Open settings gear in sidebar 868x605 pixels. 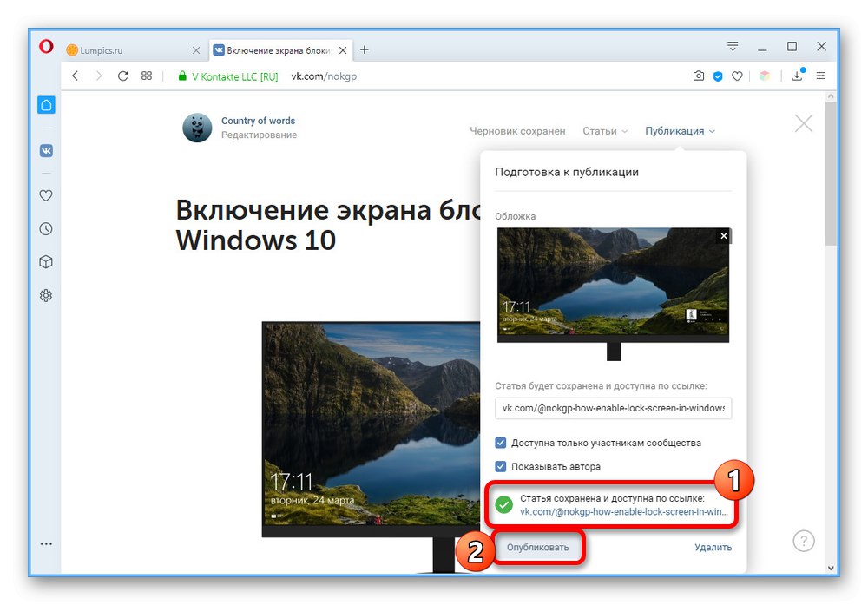(x=46, y=296)
